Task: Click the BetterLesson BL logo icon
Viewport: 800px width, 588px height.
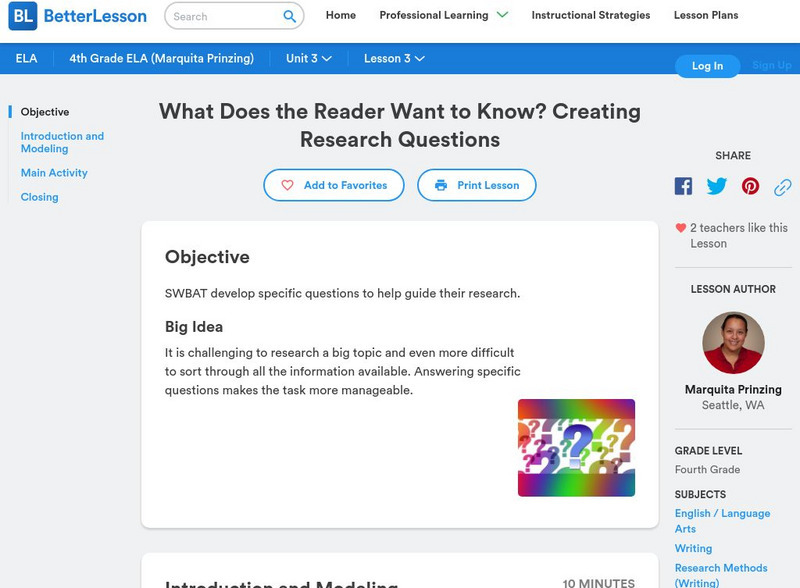Action: [22, 16]
